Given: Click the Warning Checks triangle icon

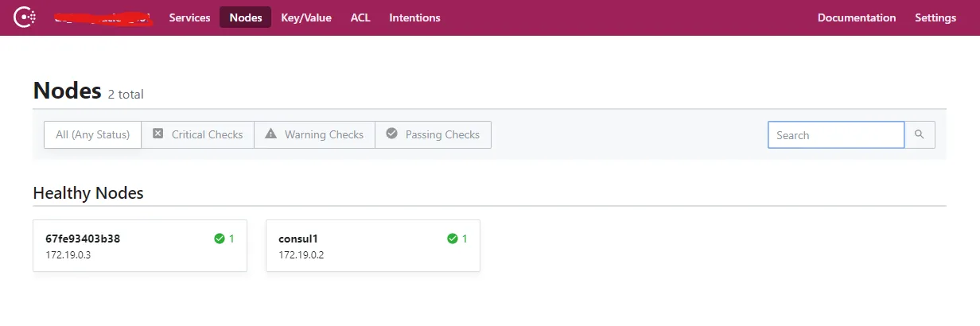Looking at the screenshot, I should [270, 134].
